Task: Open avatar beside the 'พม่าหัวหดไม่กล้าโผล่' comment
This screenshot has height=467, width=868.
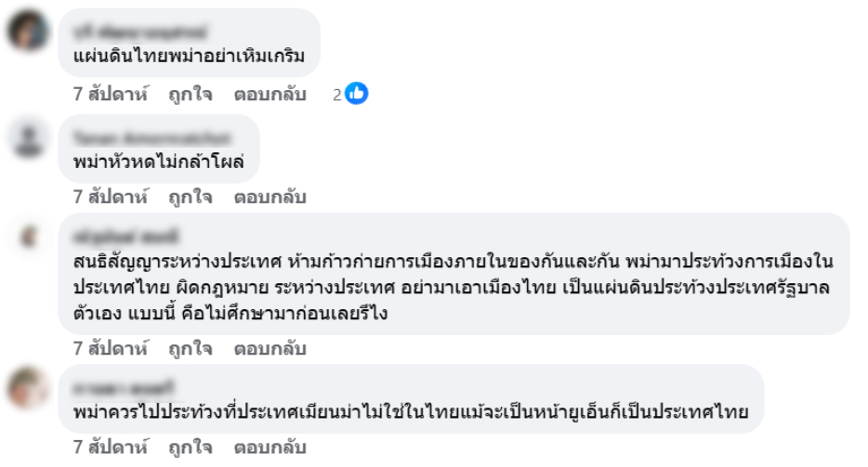Action: click(31, 137)
